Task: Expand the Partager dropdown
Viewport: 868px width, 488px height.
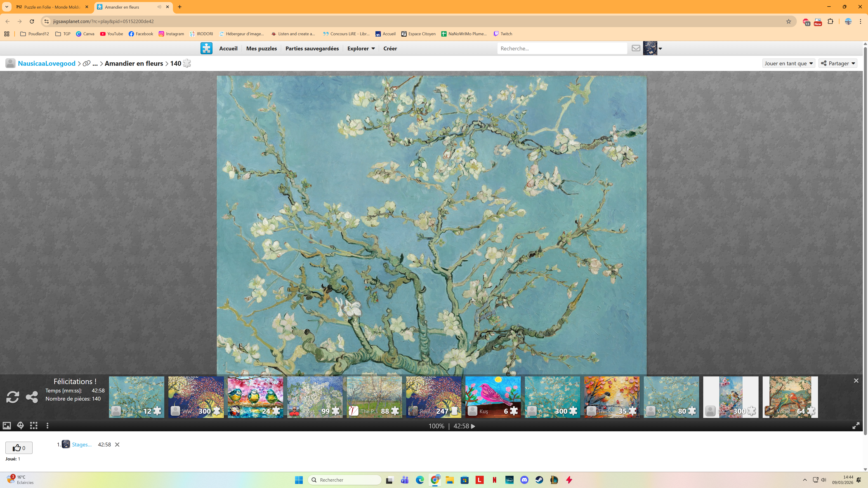Action: coord(838,63)
